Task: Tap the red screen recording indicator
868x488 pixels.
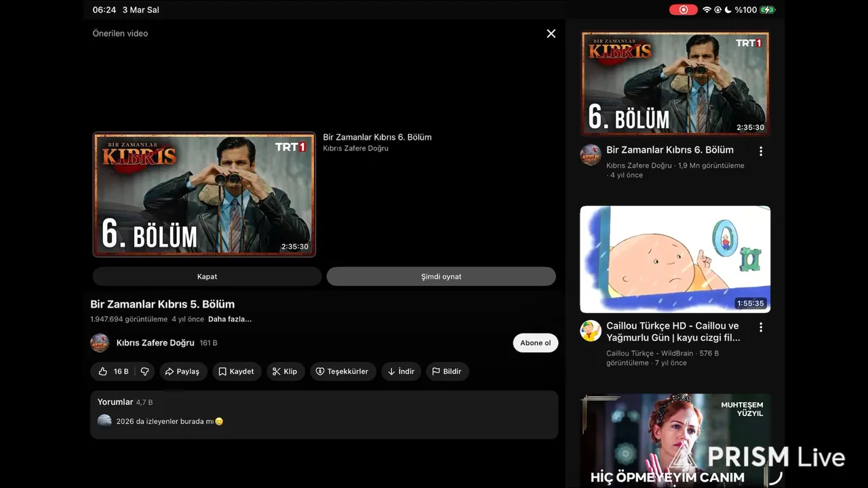Action: click(x=684, y=9)
